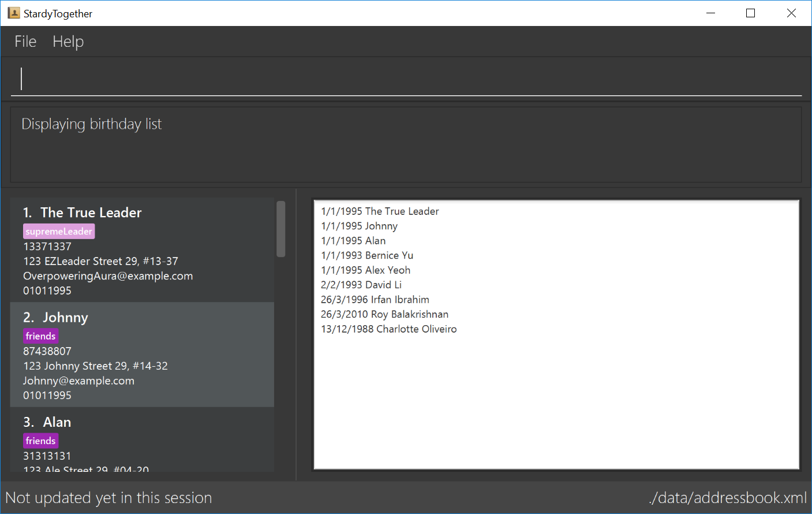
Task: Maximize the StardyTogether window
Action: coord(751,13)
